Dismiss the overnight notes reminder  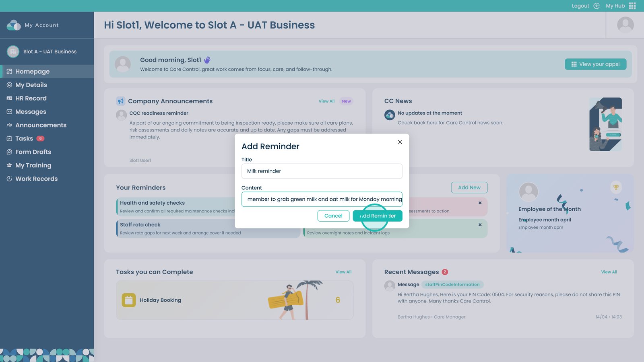480,225
